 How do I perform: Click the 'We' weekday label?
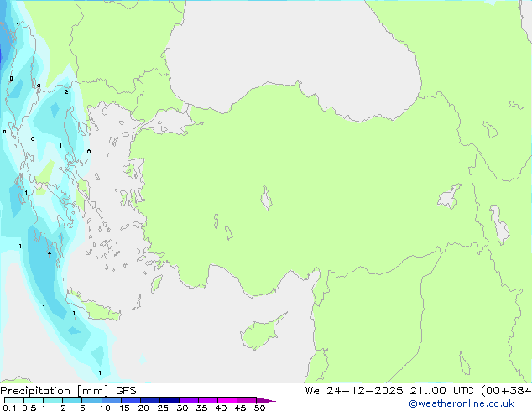[312, 391]
